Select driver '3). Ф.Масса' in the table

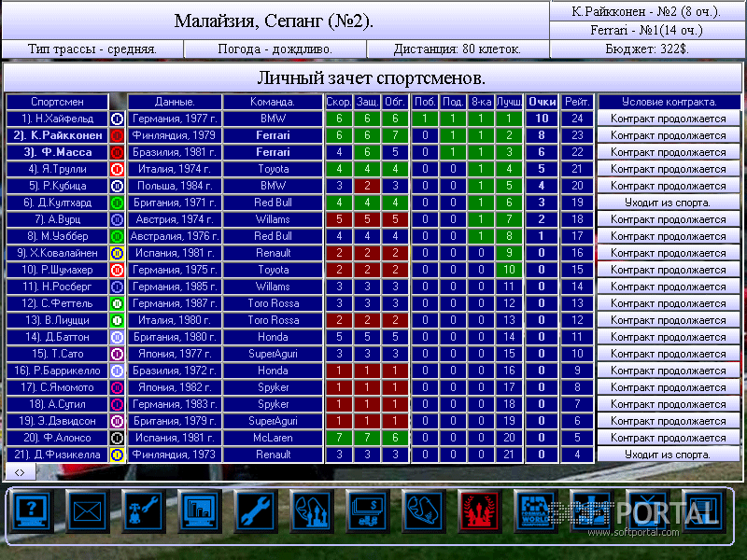[57, 152]
